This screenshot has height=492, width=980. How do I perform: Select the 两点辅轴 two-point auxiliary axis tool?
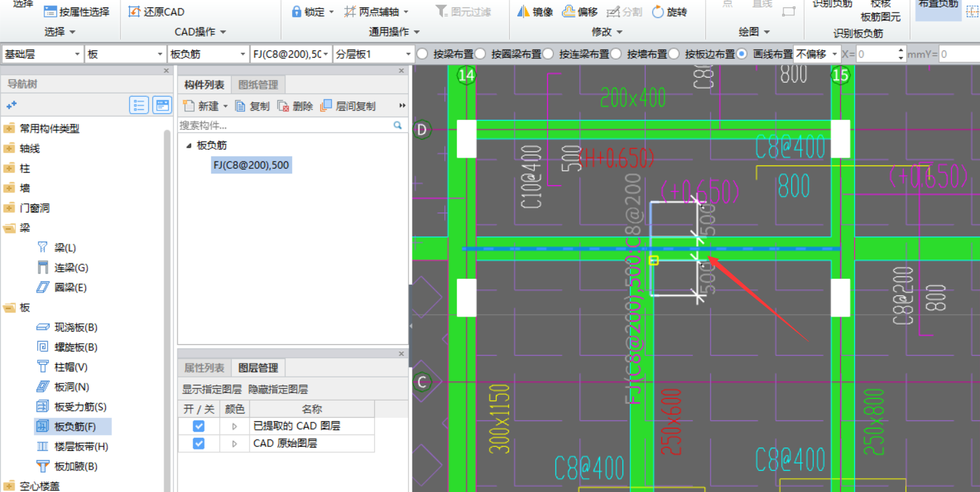coord(376,12)
